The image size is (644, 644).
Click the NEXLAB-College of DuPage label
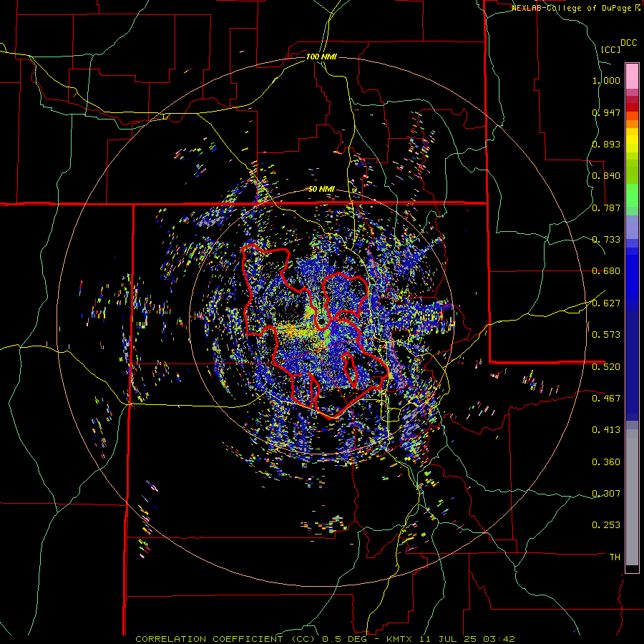pos(572,8)
